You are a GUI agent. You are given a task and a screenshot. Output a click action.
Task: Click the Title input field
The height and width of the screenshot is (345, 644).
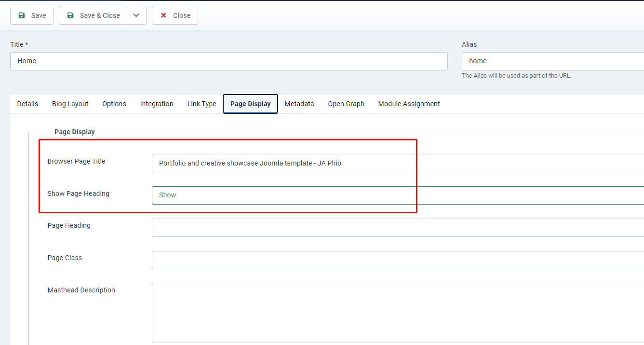pos(228,61)
